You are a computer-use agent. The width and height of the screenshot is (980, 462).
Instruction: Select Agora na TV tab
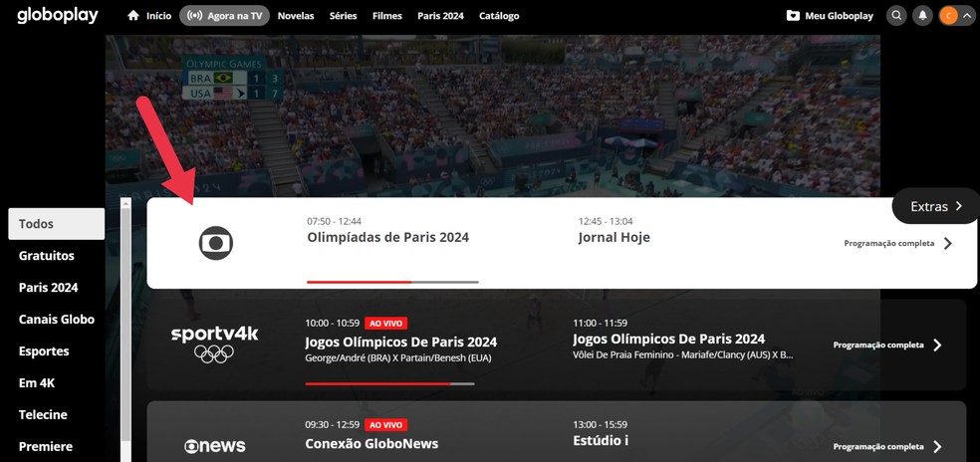click(224, 16)
